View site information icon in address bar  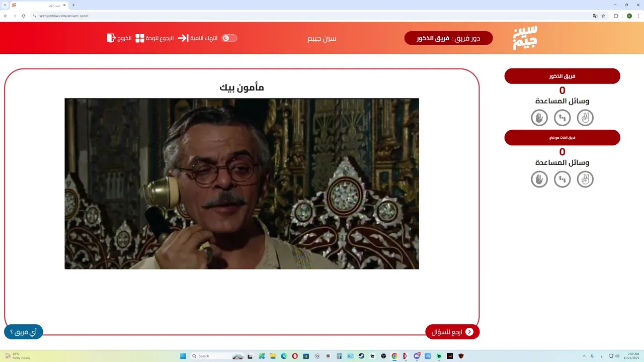click(35, 16)
